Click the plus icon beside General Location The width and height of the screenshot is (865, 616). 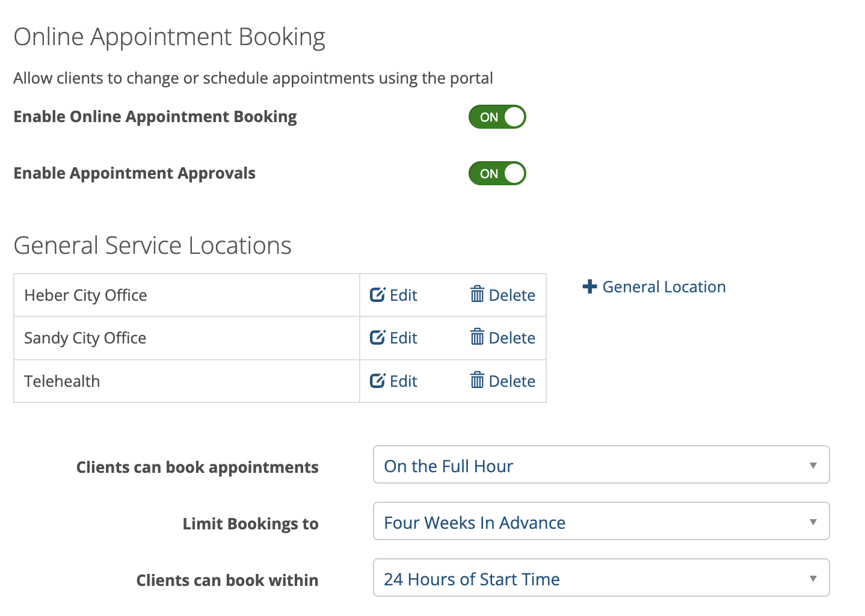tap(589, 286)
